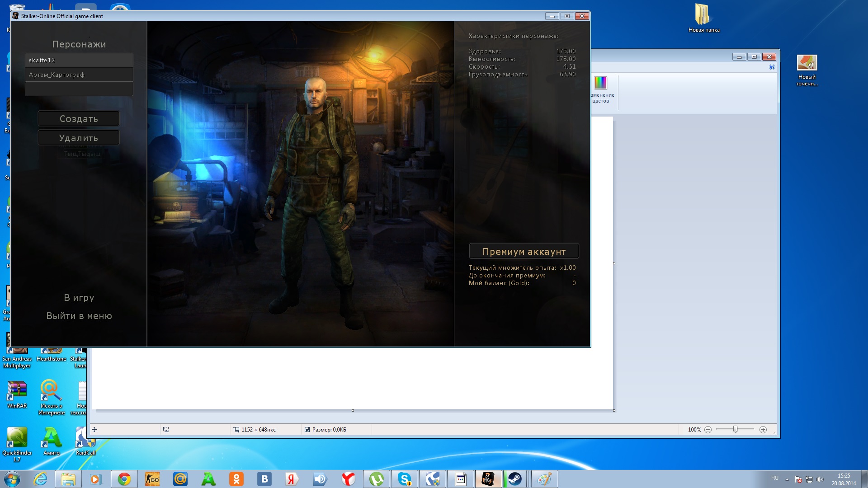Select Искать в Интернете desktop shortcut
868x488 pixels.
coord(51,397)
